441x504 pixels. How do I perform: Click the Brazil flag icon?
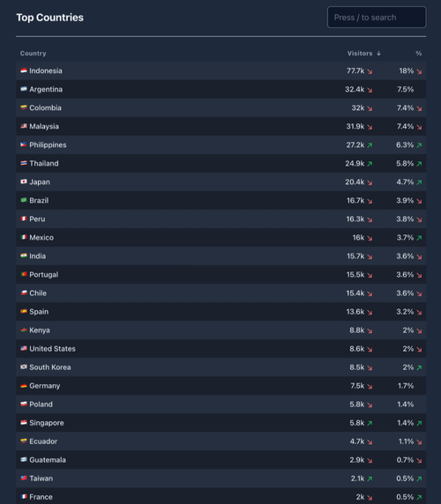click(x=24, y=200)
